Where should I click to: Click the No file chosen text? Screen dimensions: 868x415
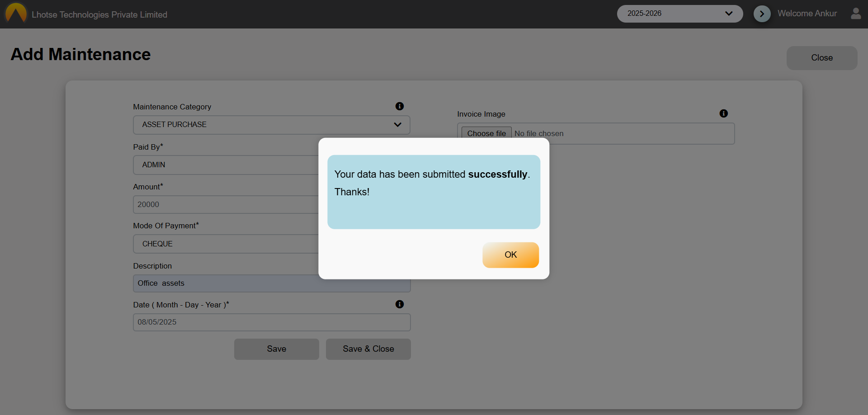pos(539,133)
